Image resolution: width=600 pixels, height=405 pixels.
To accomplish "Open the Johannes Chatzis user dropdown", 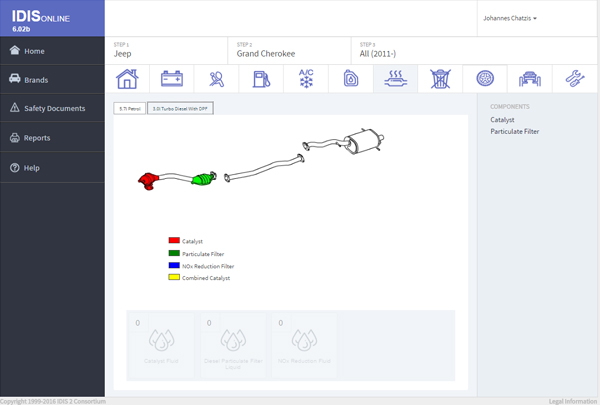I will [x=510, y=18].
